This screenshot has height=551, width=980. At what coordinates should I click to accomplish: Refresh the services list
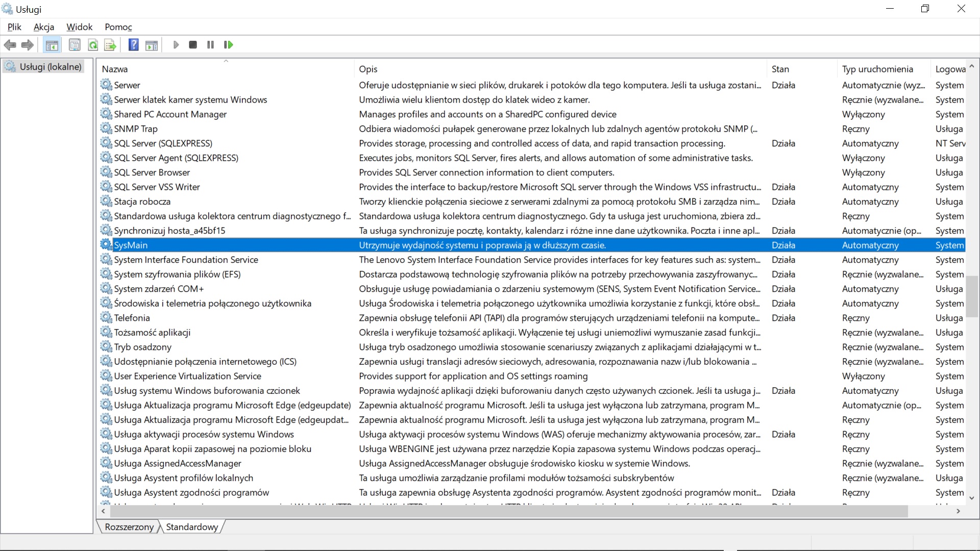93,45
